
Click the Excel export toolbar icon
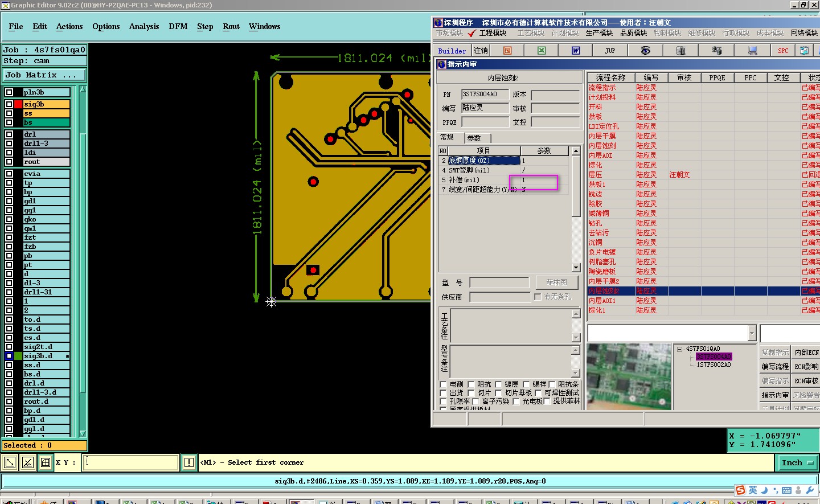[542, 51]
